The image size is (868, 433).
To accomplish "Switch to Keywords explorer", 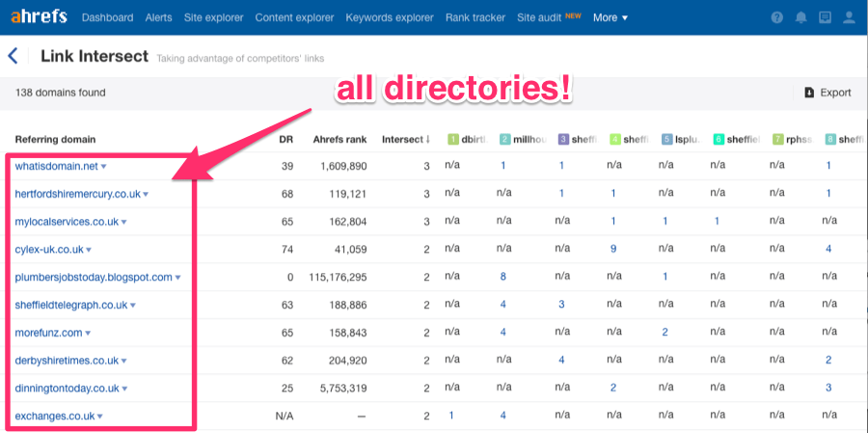I will 389,17.
